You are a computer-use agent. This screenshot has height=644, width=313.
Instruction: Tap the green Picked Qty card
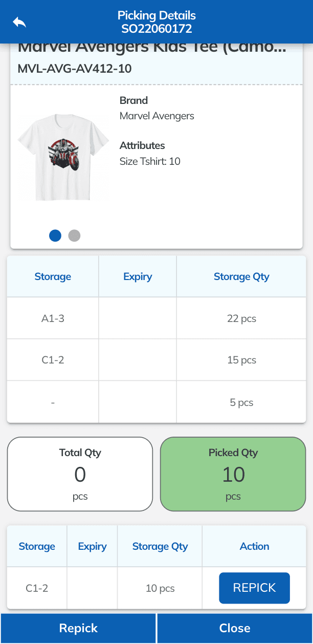point(233,474)
